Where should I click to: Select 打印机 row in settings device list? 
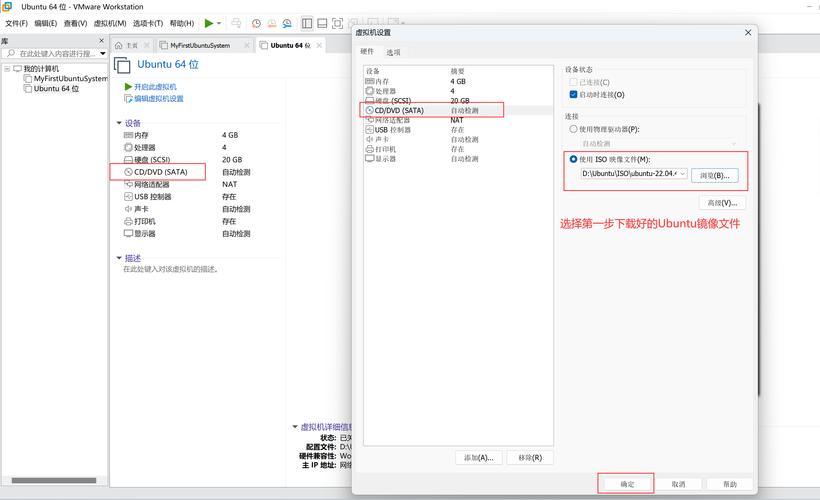click(458, 149)
